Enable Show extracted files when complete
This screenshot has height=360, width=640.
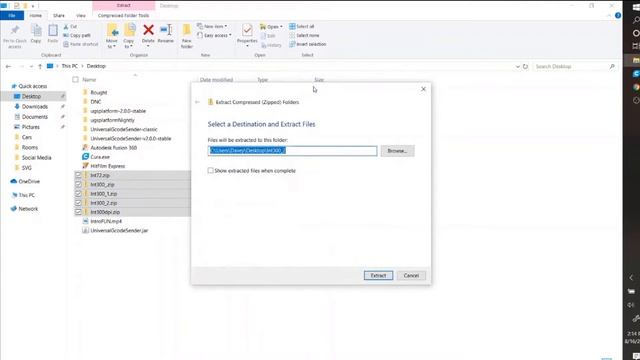pos(210,171)
